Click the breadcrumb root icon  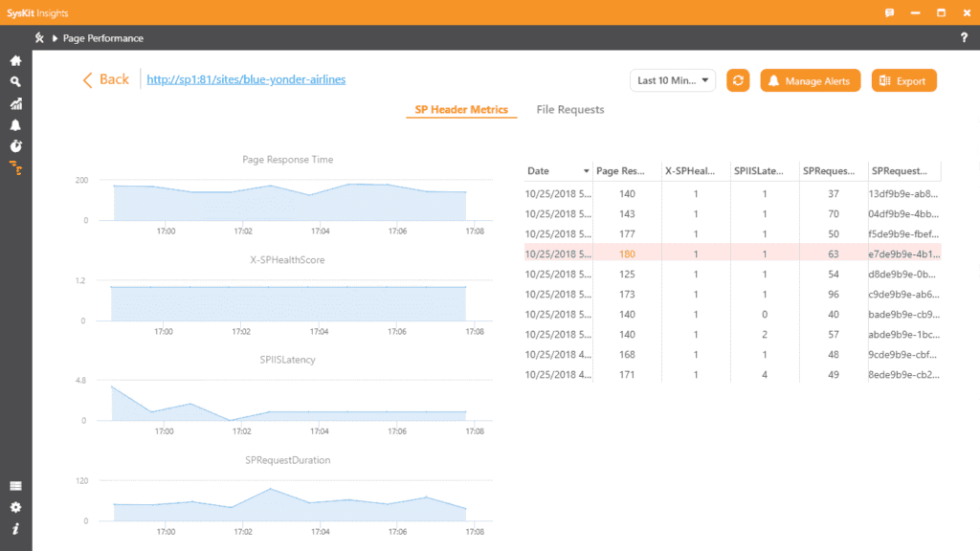point(39,38)
